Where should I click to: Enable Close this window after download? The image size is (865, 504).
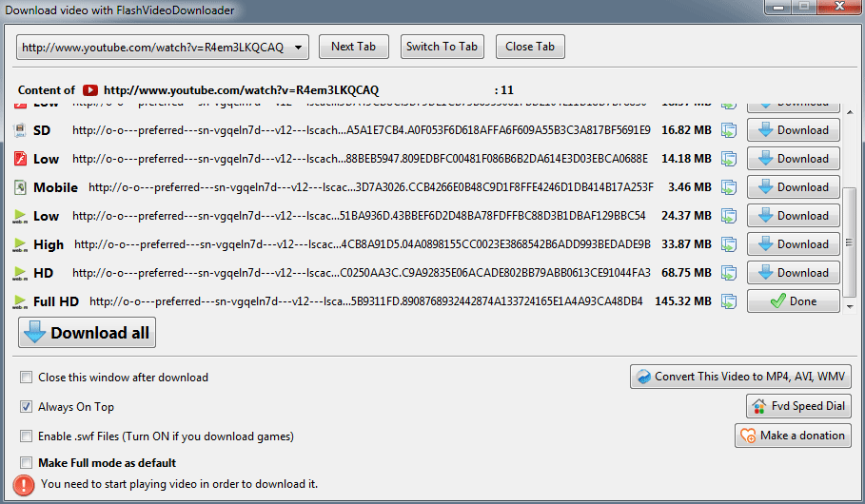click(x=26, y=378)
